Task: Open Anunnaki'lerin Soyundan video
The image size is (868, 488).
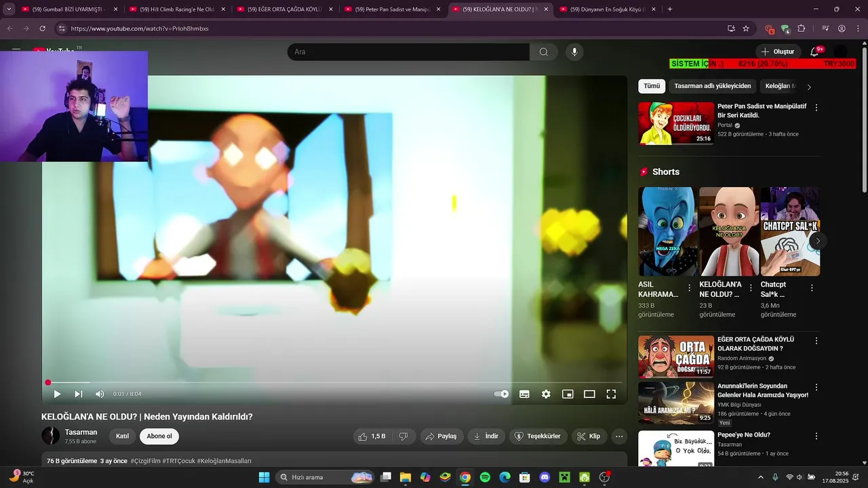Action: (676, 403)
